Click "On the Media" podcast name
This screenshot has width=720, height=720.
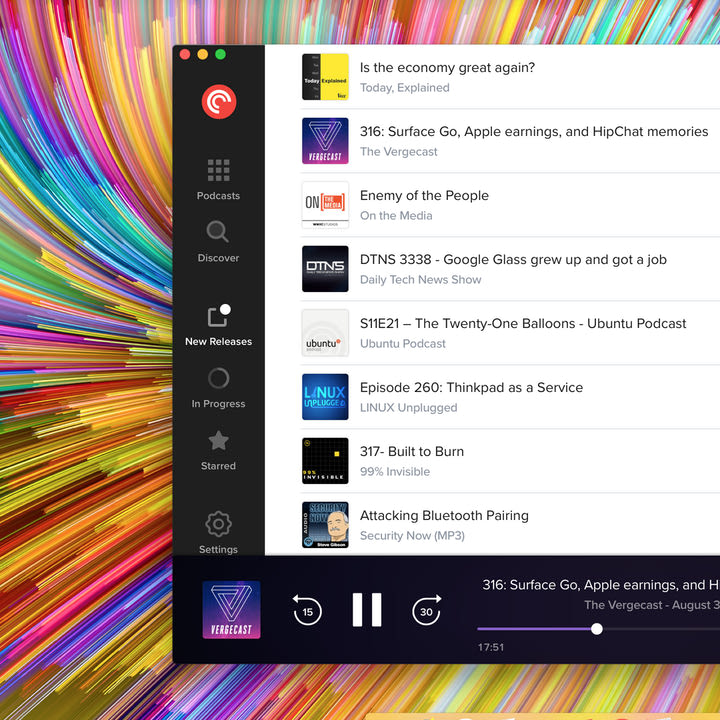(396, 216)
